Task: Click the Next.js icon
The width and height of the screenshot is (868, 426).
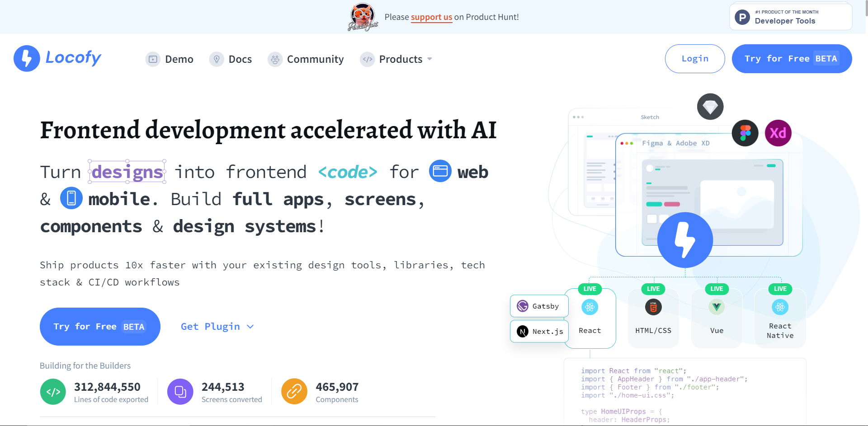Action: click(523, 331)
